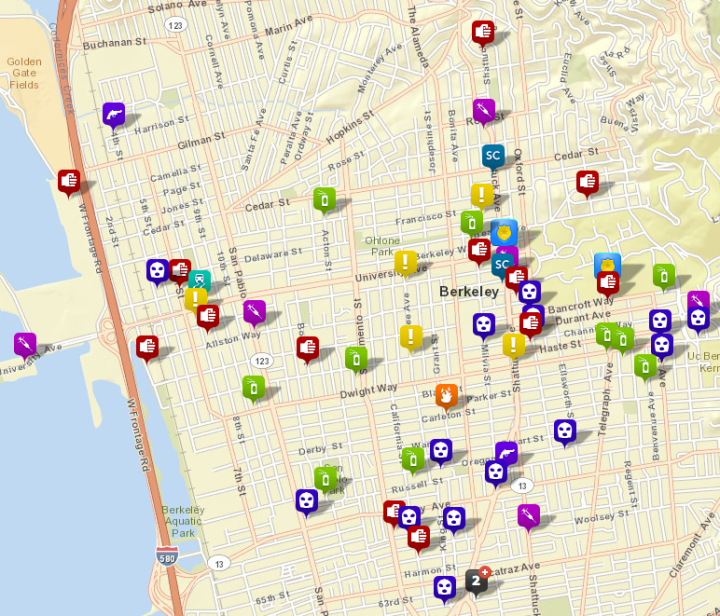Expand the cluster marker showing 2 on Alcatraz Ave
This screenshot has width=720, height=616.
tap(477, 582)
